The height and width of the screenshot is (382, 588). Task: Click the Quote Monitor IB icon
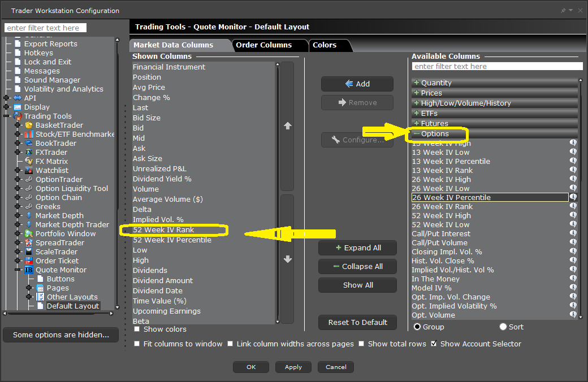tap(29, 270)
